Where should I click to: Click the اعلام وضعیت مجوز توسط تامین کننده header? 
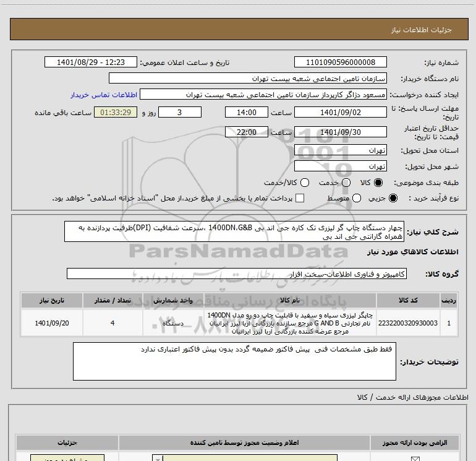click(x=244, y=442)
